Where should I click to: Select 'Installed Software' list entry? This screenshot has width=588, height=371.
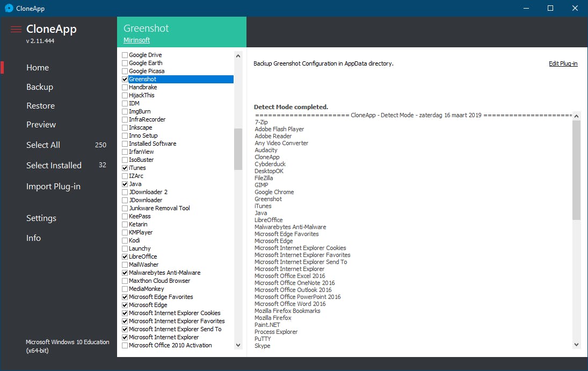click(x=153, y=144)
